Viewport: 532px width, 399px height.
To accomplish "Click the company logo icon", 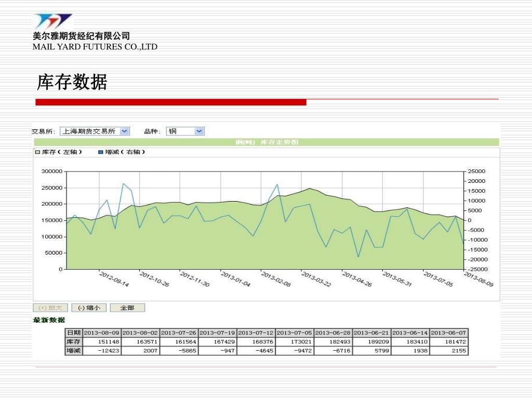I will pos(53,21).
